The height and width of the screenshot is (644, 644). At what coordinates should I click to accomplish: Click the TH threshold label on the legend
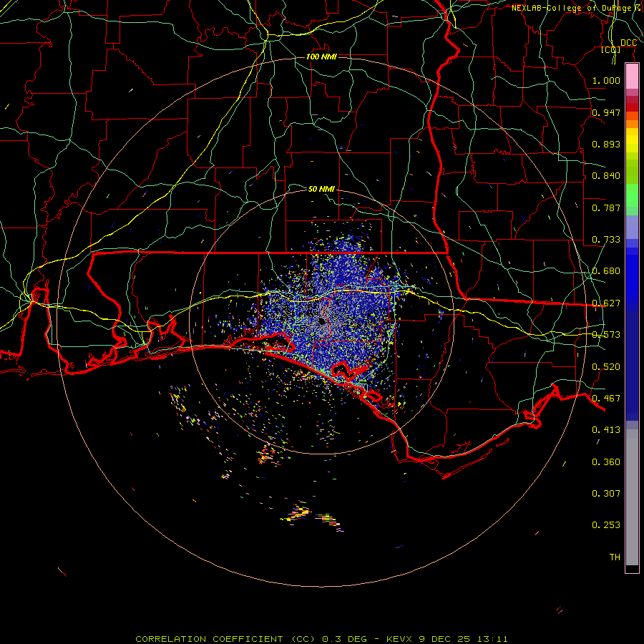click(615, 557)
